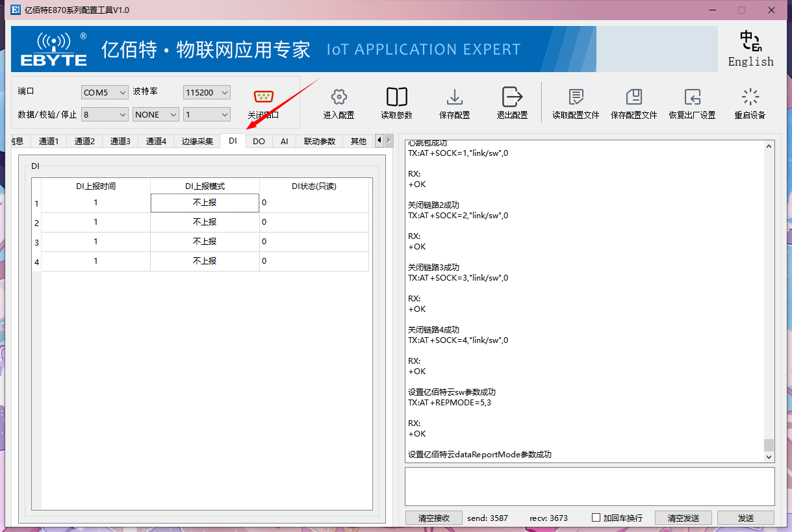Click the send message input box
The width and height of the screenshot is (792, 532).
pyautogui.click(x=589, y=487)
